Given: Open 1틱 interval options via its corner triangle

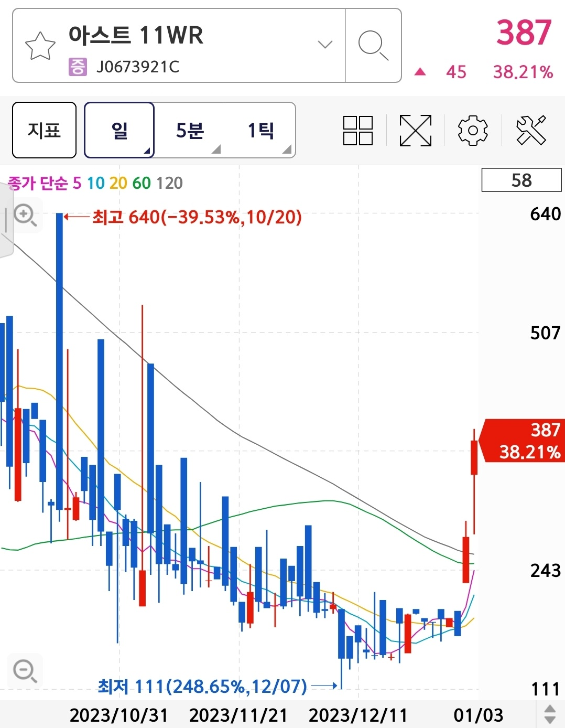Looking at the screenshot, I should tap(287, 149).
